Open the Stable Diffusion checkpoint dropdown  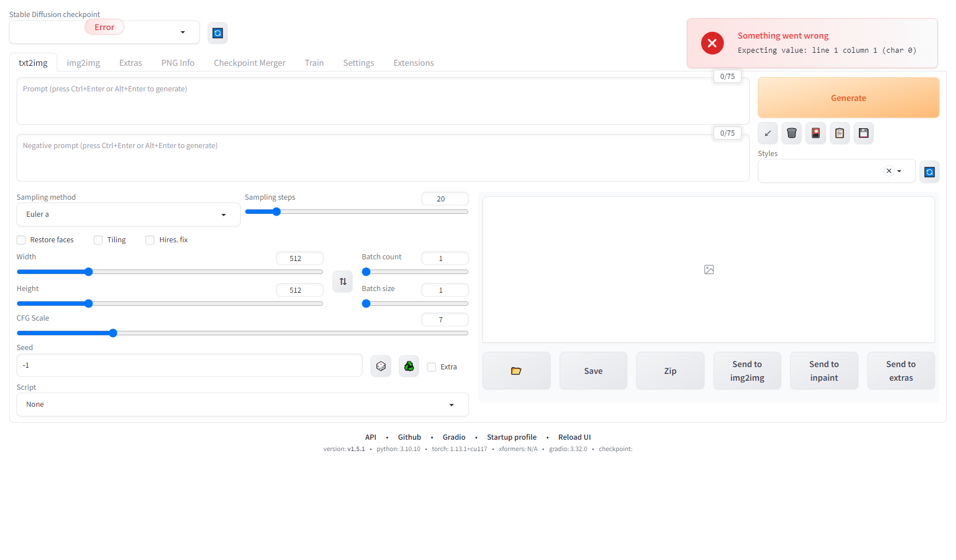point(104,33)
